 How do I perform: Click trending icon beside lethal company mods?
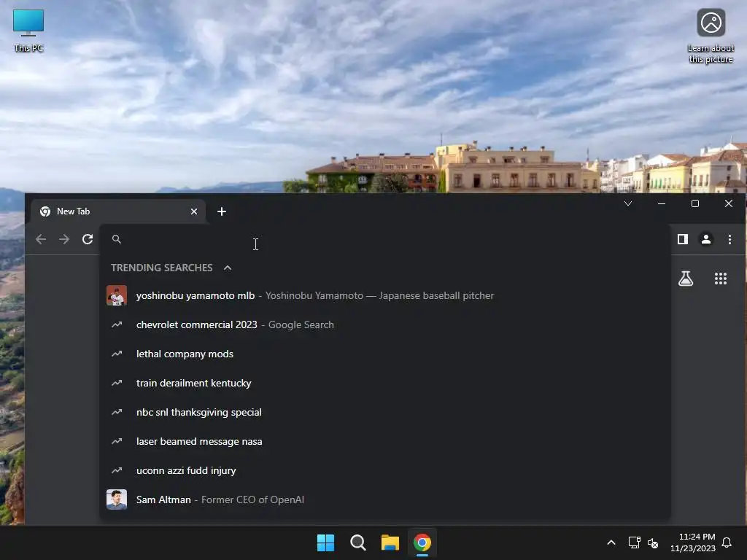pyautogui.click(x=117, y=354)
